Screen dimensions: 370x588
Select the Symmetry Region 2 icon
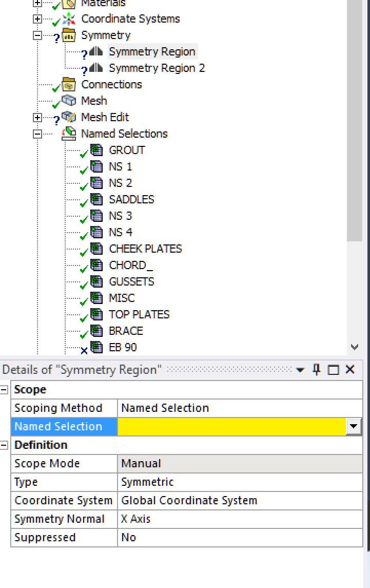click(96, 68)
